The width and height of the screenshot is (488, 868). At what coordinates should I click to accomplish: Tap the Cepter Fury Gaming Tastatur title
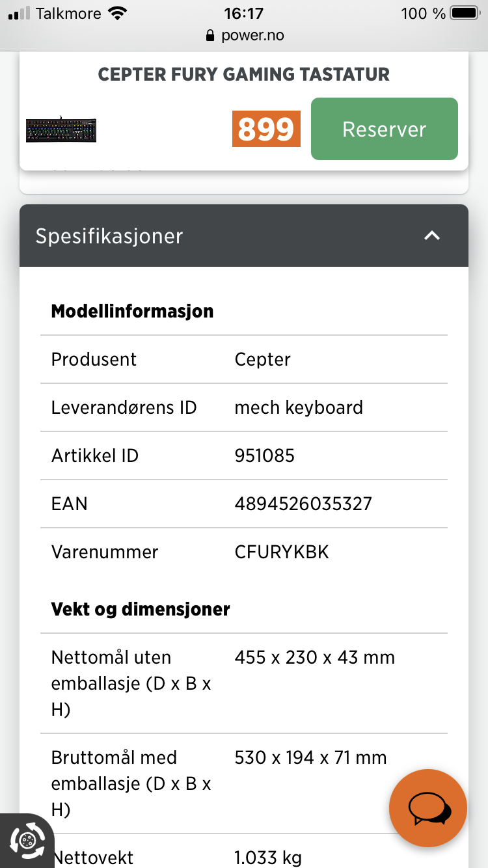point(243,74)
